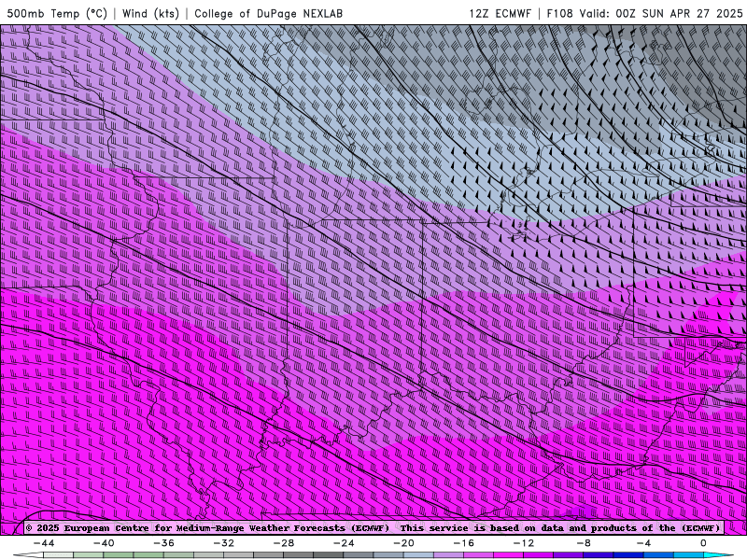747x560 pixels.
Task: Click 'F108 Valid: 00Z SUN APR 27 2025' text
Action: click(x=644, y=13)
